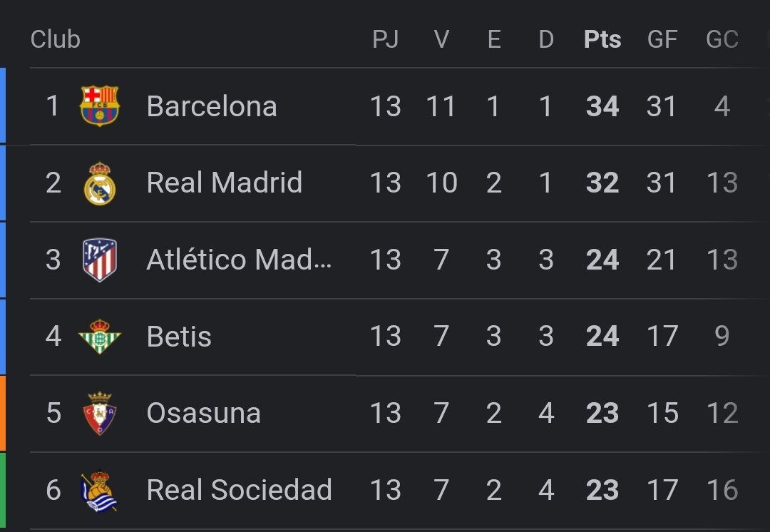This screenshot has height=532, width=770.
Task: Click the Atlético Madrid crest icon
Action: (x=100, y=260)
